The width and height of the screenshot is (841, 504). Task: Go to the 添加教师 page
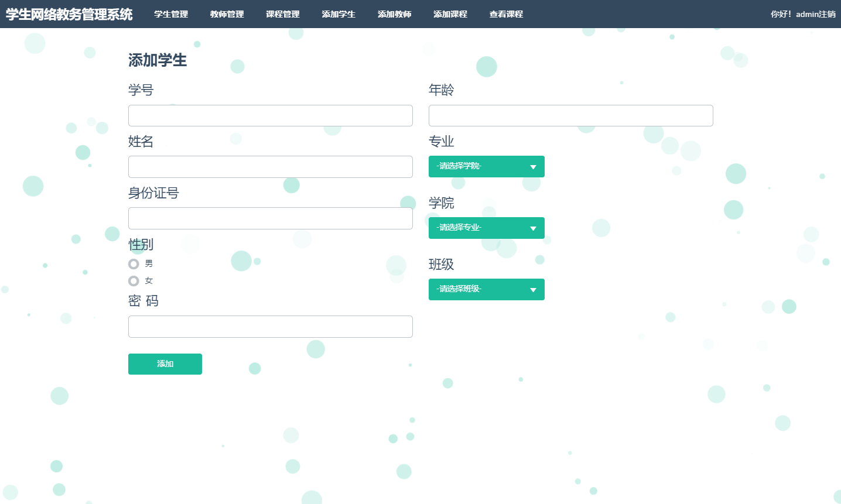pyautogui.click(x=395, y=13)
